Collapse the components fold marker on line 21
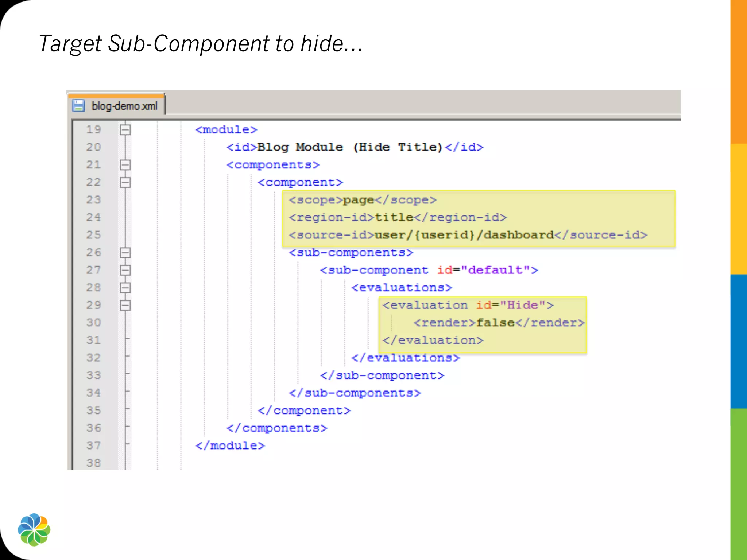The image size is (747, 560). pyautogui.click(x=125, y=165)
